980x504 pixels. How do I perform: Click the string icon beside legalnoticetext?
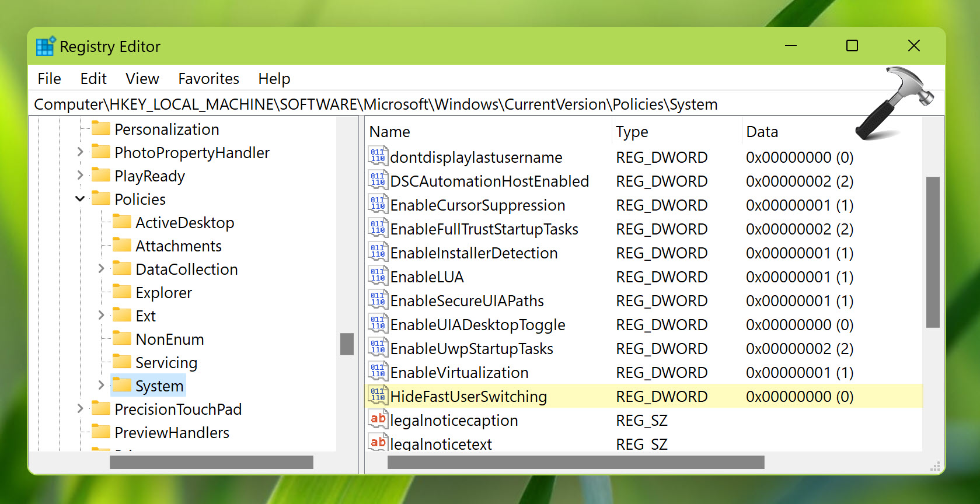378,443
